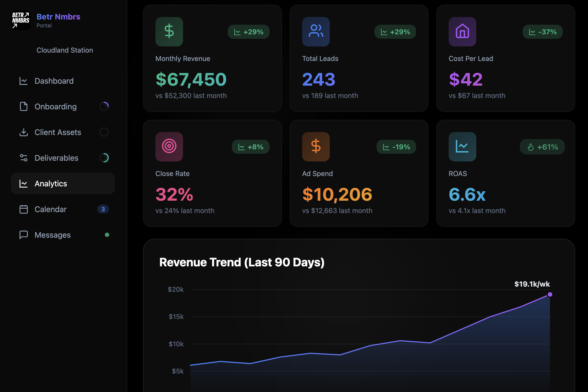
Task: Click the Dashboard chart icon in sidebar
Action: pyautogui.click(x=23, y=81)
